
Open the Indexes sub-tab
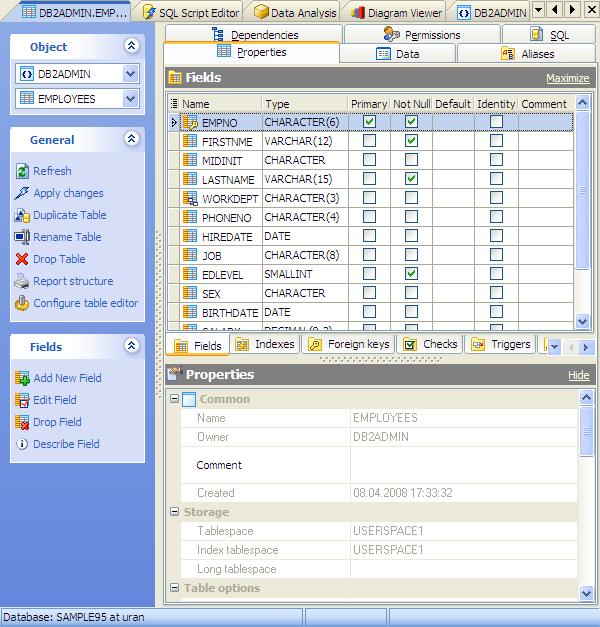tap(265, 344)
